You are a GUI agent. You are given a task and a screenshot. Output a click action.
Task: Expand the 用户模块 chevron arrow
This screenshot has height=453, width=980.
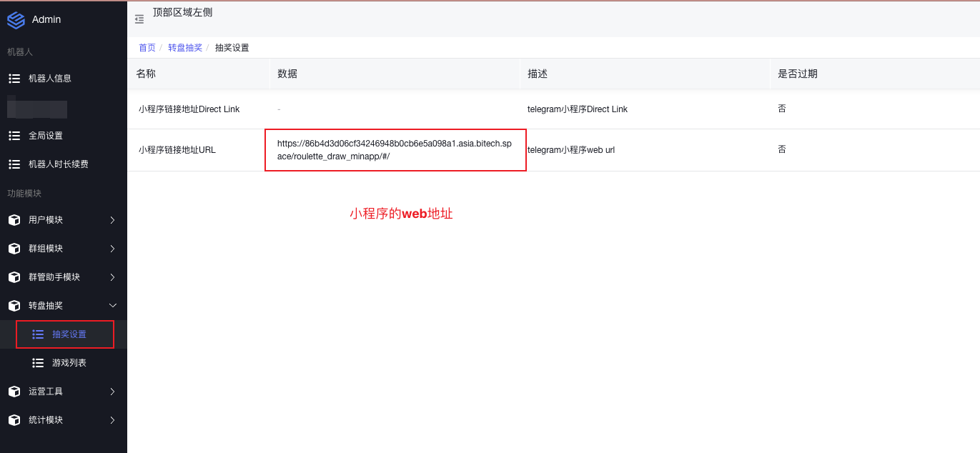(x=112, y=220)
